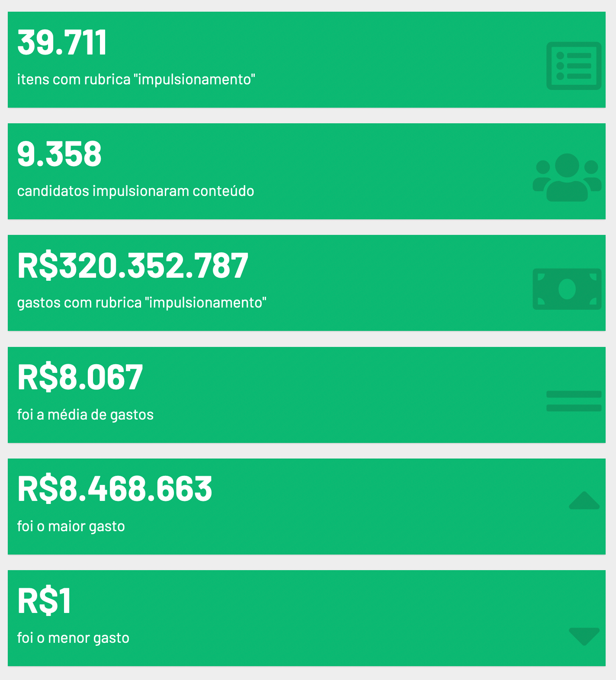Open the average spending card

click(x=307, y=395)
